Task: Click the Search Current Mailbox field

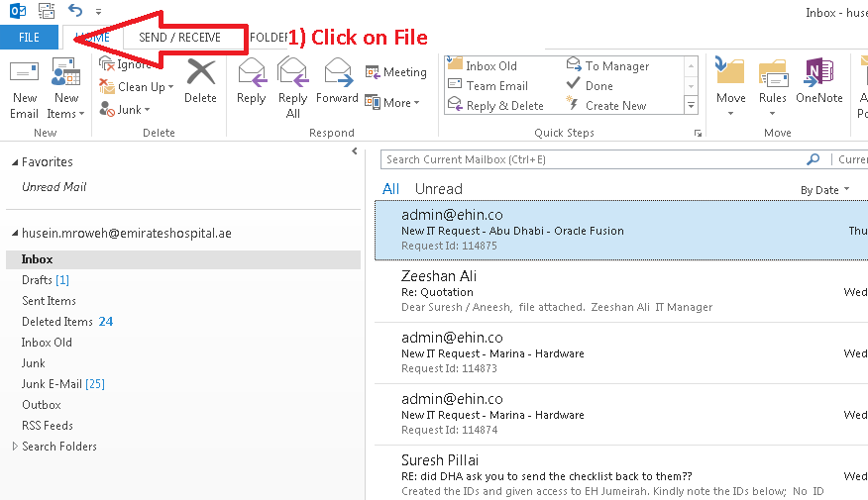Action: point(593,159)
